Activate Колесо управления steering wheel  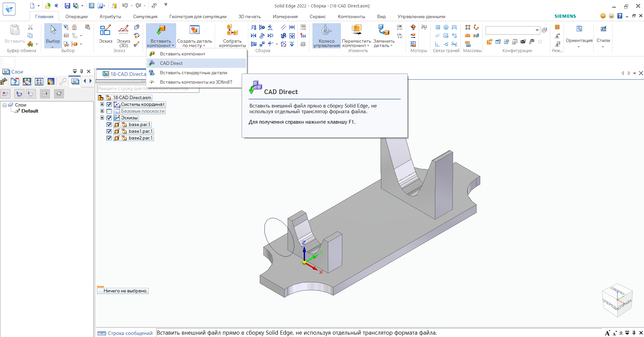[x=327, y=36]
